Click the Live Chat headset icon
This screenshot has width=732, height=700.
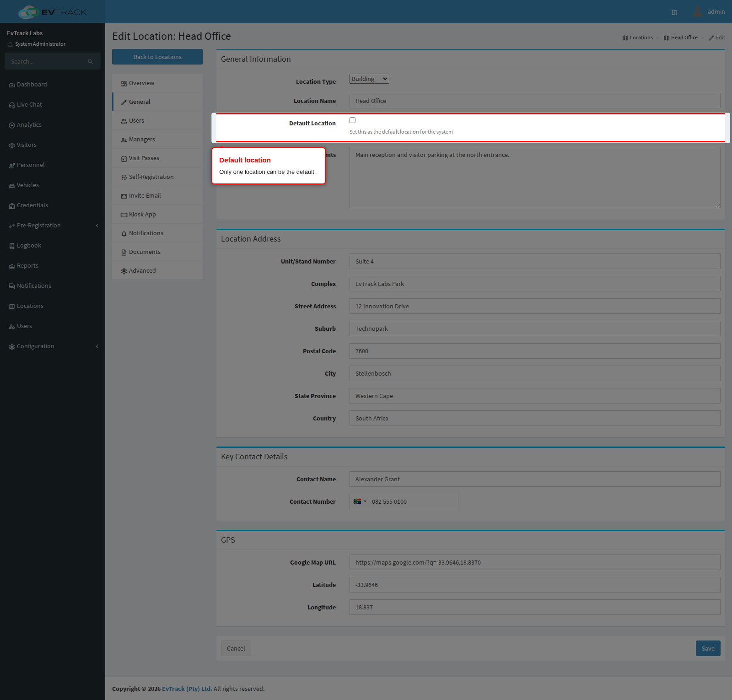click(x=12, y=105)
